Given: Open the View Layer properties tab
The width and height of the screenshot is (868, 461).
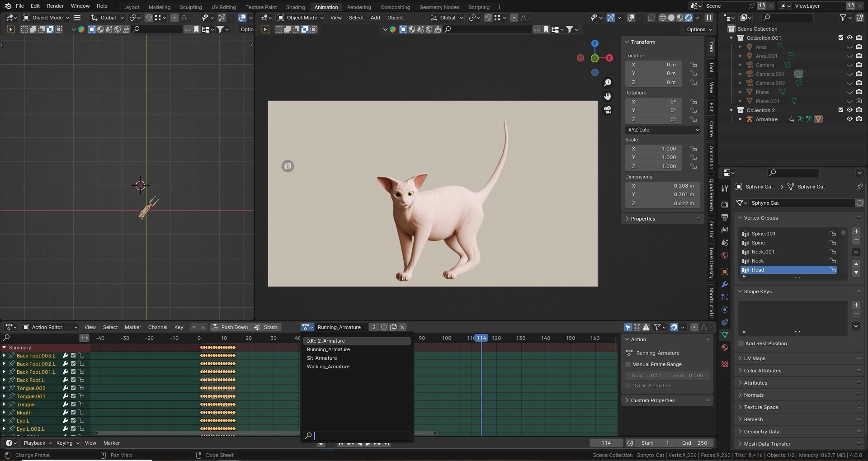Looking at the screenshot, I should 725,230.
